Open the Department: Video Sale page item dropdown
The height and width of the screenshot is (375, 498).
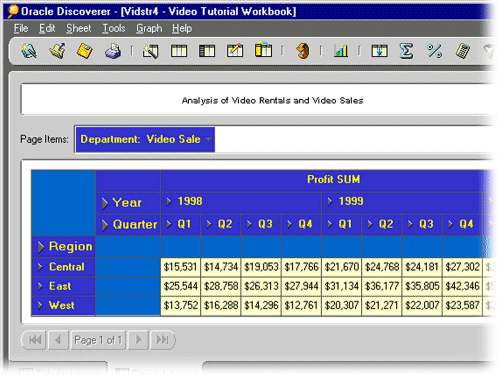(x=209, y=139)
